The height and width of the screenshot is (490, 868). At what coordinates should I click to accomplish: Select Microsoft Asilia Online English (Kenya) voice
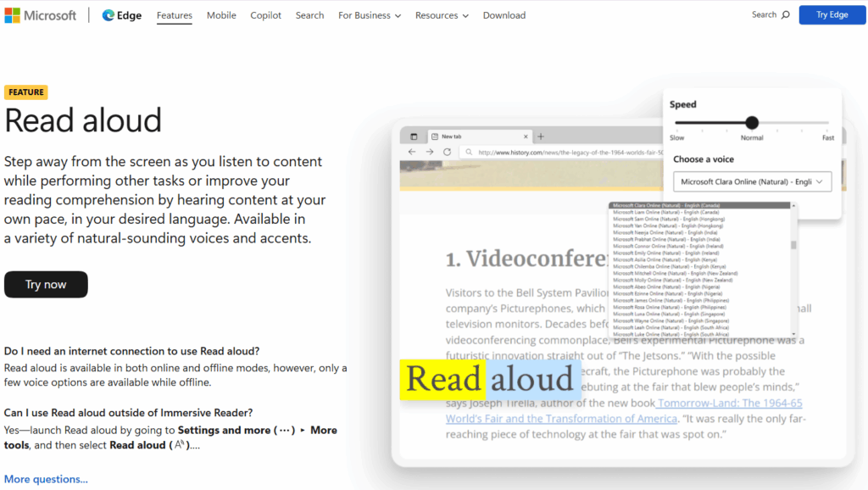tap(699, 259)
